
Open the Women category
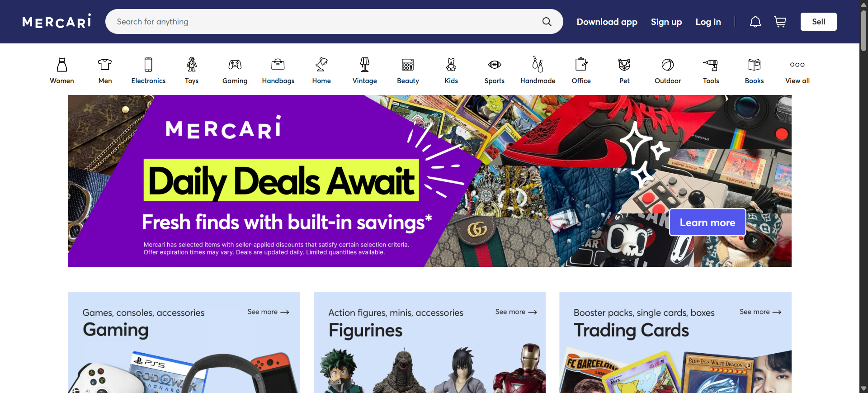(x=62, y=71)
